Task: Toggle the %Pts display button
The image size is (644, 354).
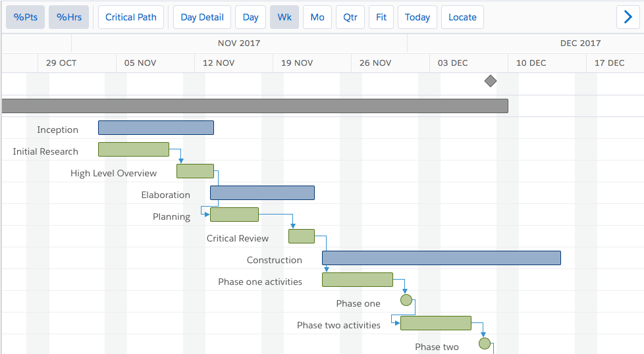Action: click(26, 17)
